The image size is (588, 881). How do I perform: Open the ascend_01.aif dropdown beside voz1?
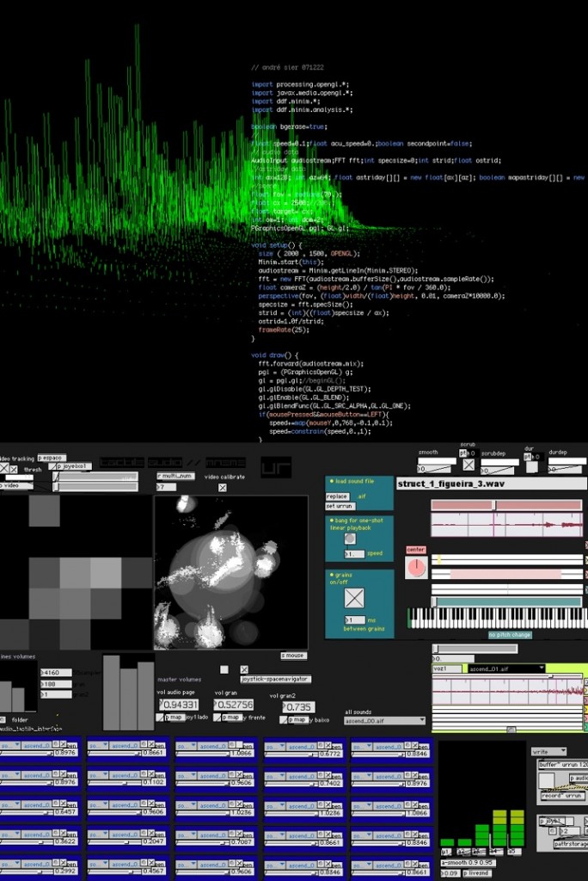(x=506, y=669)
